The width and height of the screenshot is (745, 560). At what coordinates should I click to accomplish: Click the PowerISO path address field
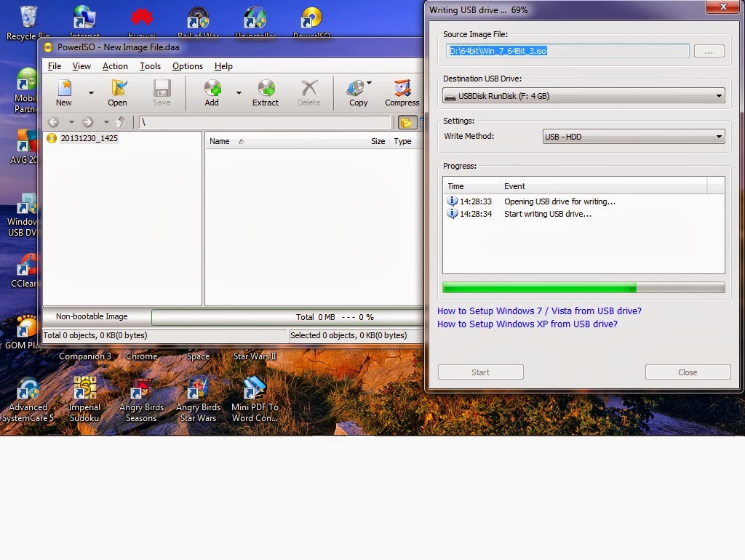[265, 122]
